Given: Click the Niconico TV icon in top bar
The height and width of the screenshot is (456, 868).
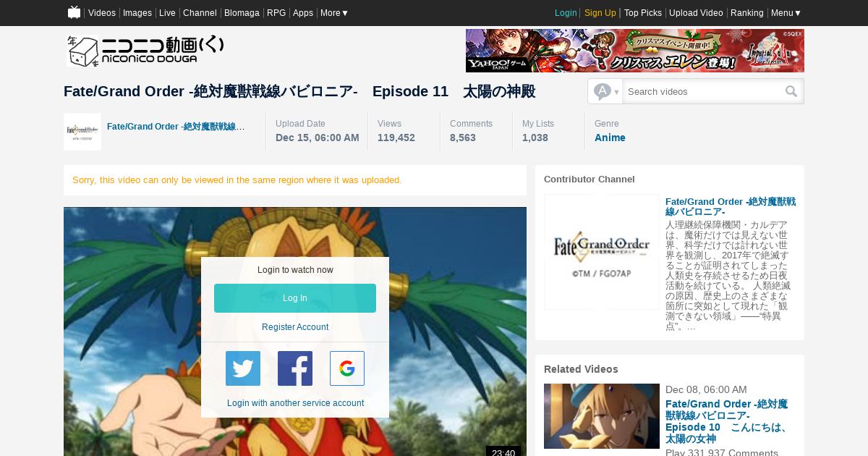Looking at the screenshot, I should pos(74,12).
